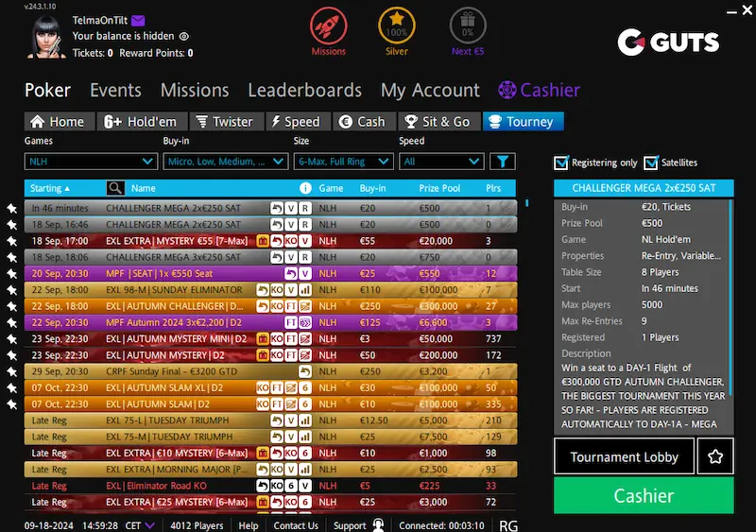Open the Missions rocket icon
This screenshot has height=532, width=756.
[x=328, y=26]
